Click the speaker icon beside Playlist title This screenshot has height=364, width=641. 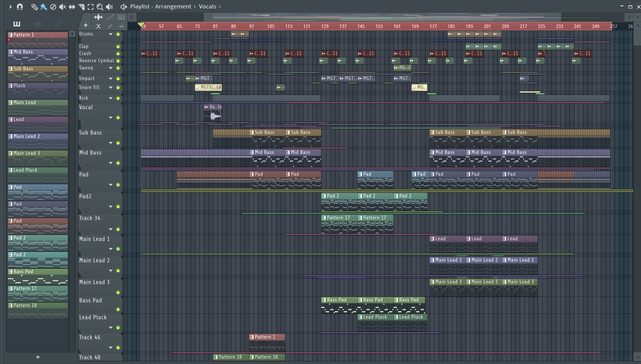[x=124, y=7]
